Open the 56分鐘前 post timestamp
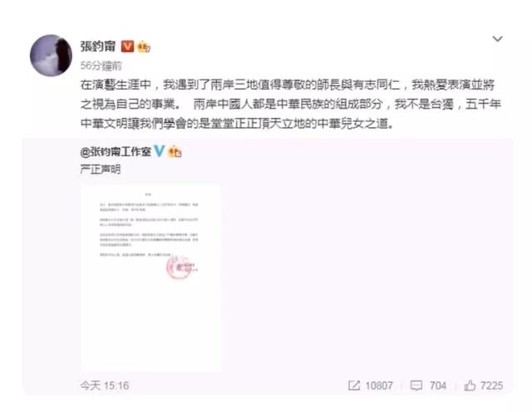The width and height of the screenshot is (532, 412). tap(101, 66)
